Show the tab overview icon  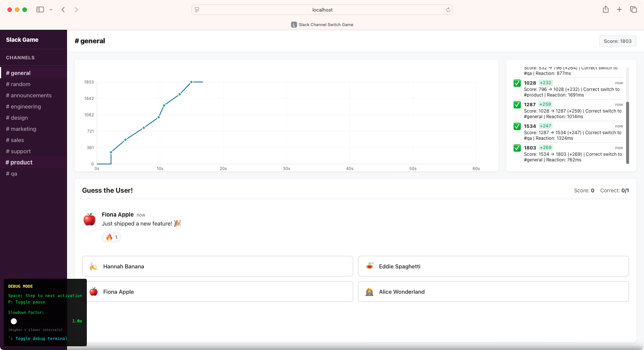coord(633,10)
